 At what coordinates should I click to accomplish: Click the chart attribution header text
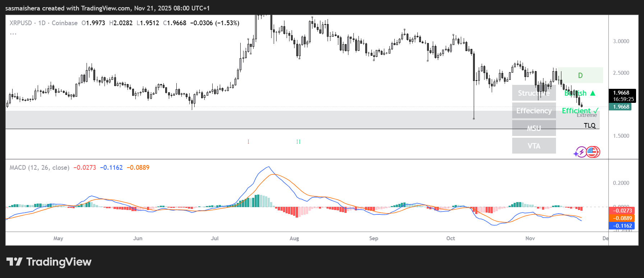[x=107, y=8]
